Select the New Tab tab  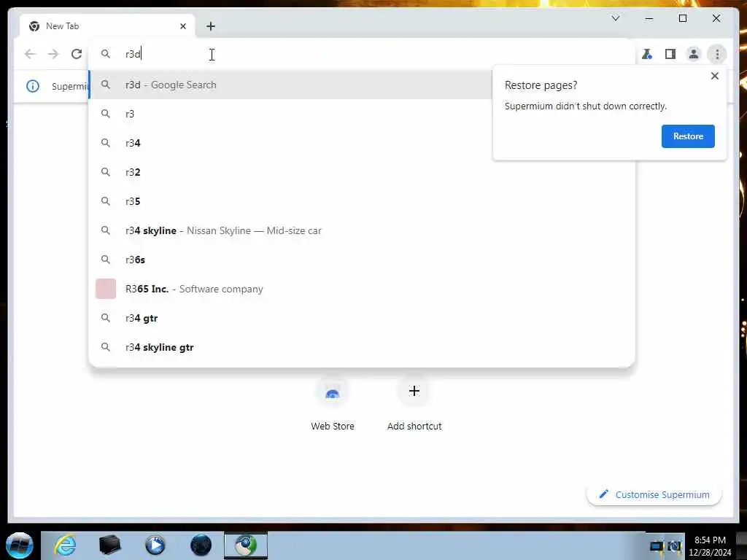(107, 26)
